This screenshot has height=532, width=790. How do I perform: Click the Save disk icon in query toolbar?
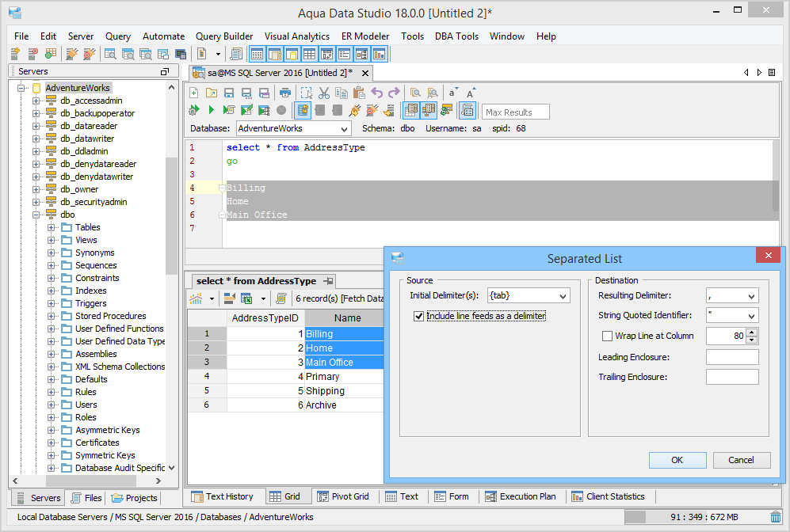(229, 93)
